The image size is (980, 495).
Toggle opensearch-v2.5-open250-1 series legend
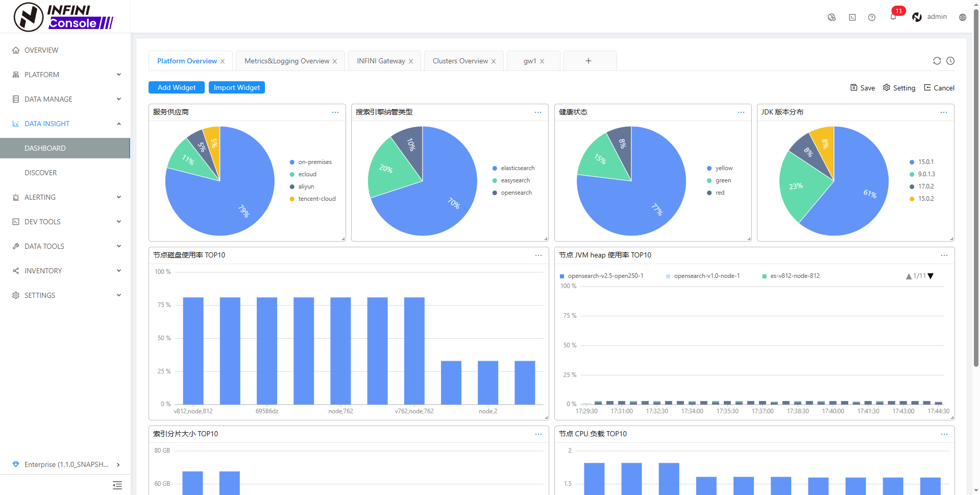[602, 276]
